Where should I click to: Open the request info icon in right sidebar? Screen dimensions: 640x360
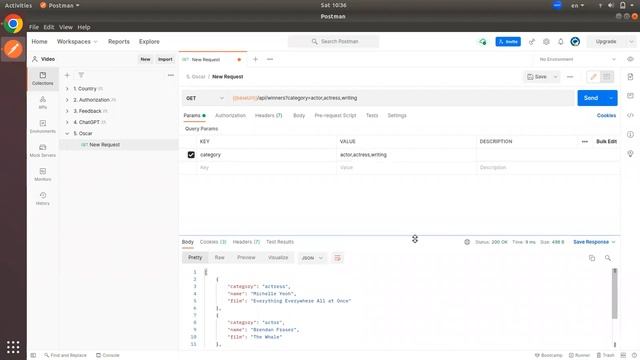[630, 134]
